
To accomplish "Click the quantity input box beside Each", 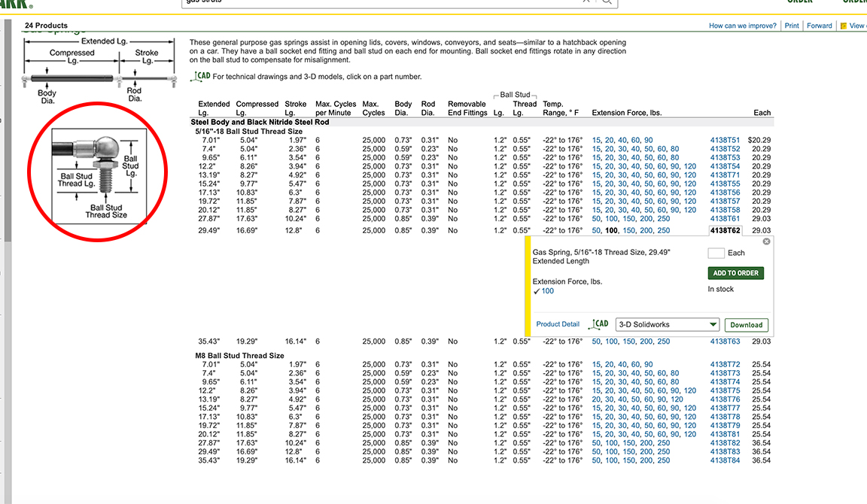I will [x=716, y=253].
